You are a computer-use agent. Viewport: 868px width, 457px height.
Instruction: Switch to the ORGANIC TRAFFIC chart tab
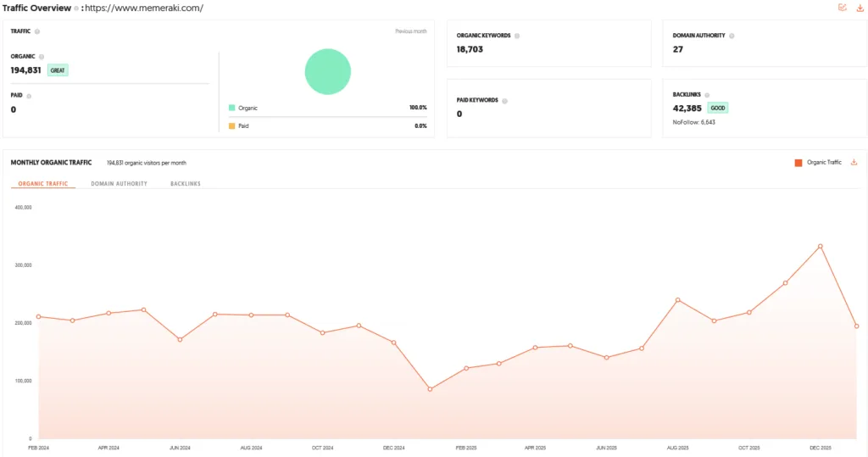coord(43,183)
